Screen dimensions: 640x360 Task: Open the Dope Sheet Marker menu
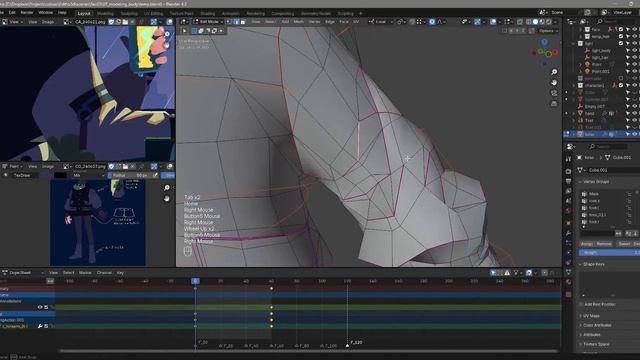[x=85, y=273]
